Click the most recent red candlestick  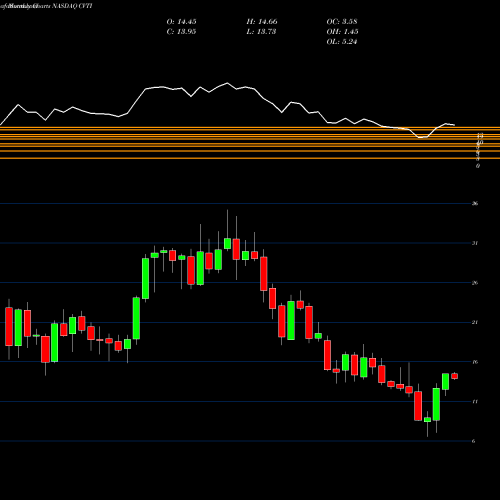[x=455, y=376]
